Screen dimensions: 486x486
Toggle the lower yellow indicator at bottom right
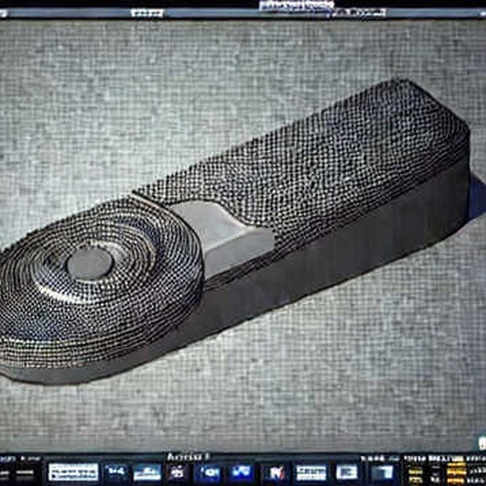point(457,480)
